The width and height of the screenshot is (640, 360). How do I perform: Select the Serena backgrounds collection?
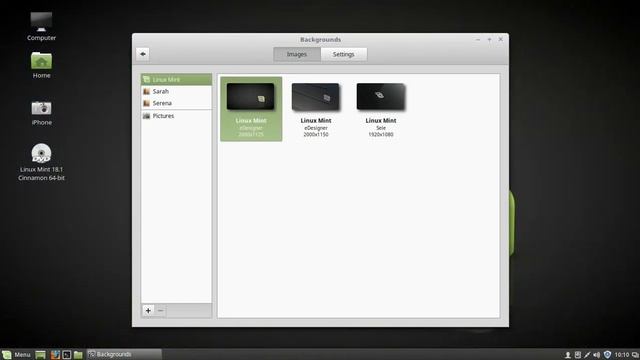(x=176, y=103)
